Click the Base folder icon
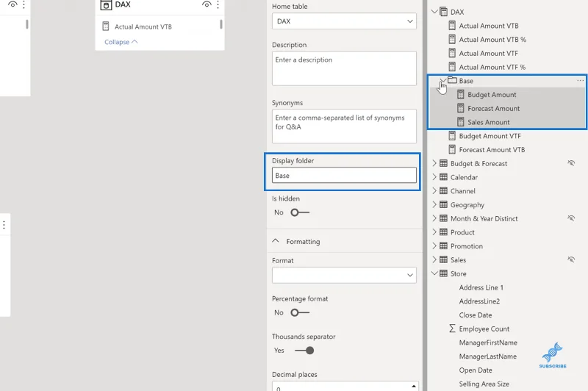The height and width of the screenshot is (391, 588). pyautogui.click(x=452, y=80)
